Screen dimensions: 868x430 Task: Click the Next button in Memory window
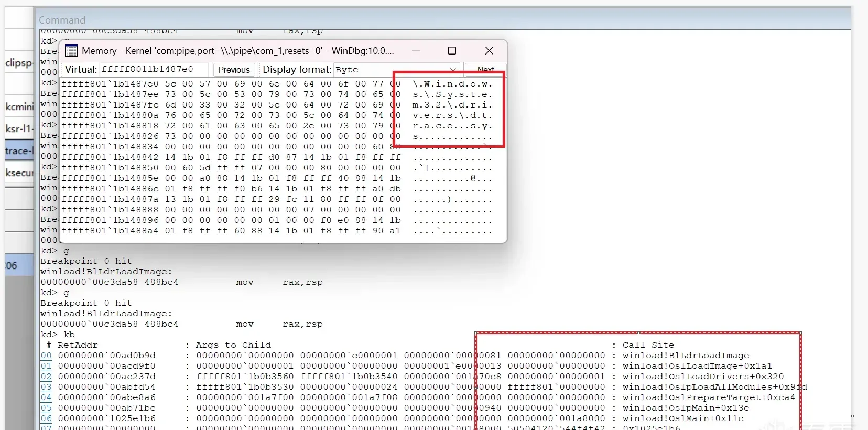[x=485, y=70]
